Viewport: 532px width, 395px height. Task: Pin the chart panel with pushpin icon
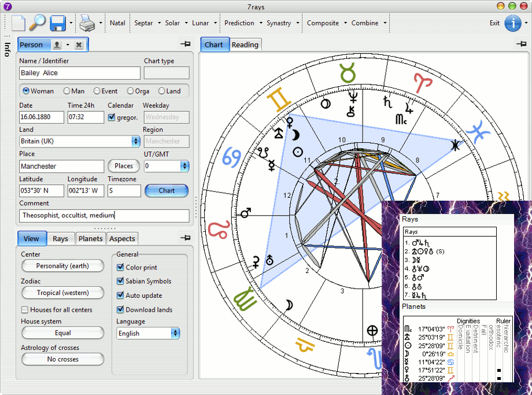pos(520,44)
